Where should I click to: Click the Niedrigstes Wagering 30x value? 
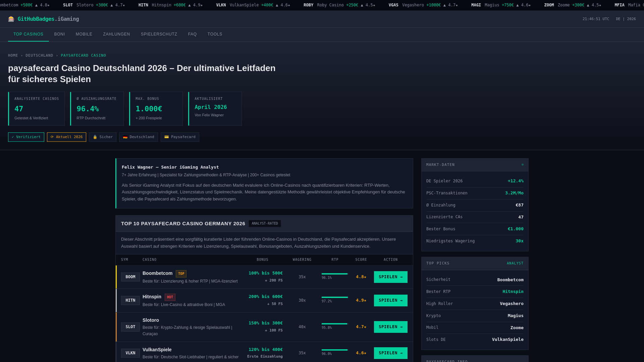tap(520, 241)
